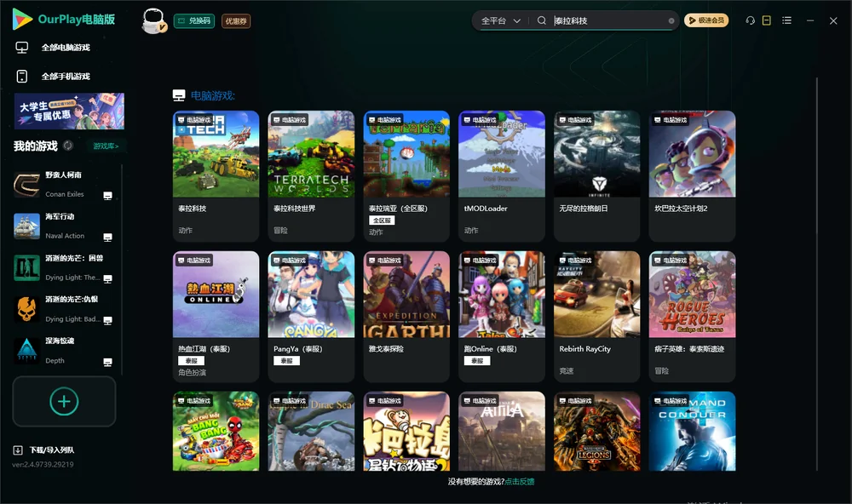Click the PC icon on Naval Action row
852x504 pixels.
tap(107, 238)
